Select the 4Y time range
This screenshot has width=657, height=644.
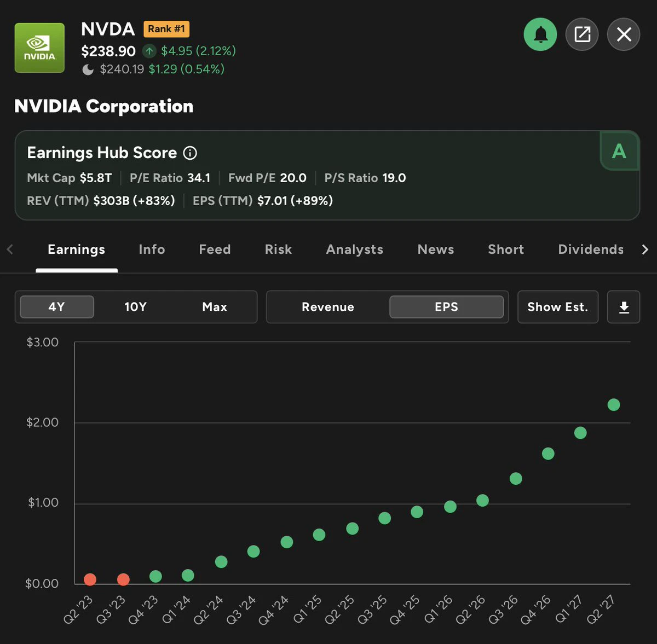(57, 307)
